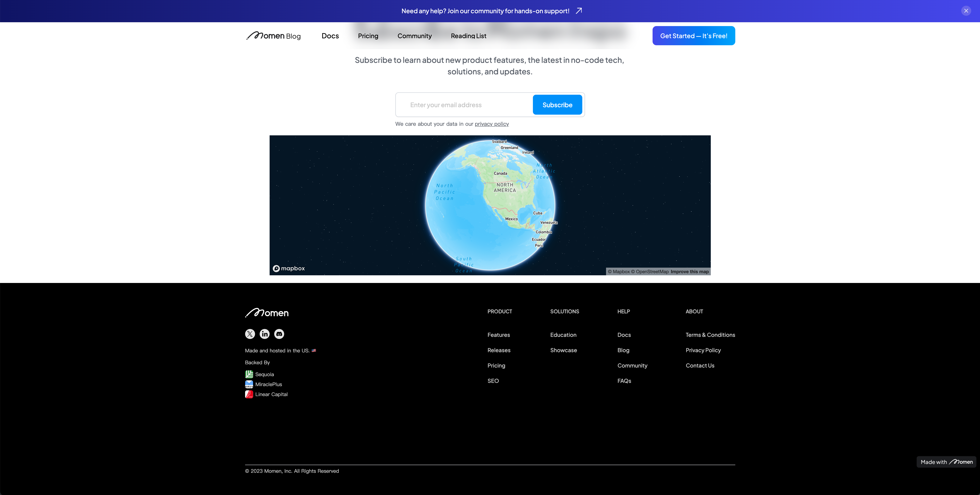Viewport: 980px width, 495px height.
Task: Click the Sequoia logo icon
Action: (x=249, y=374)
